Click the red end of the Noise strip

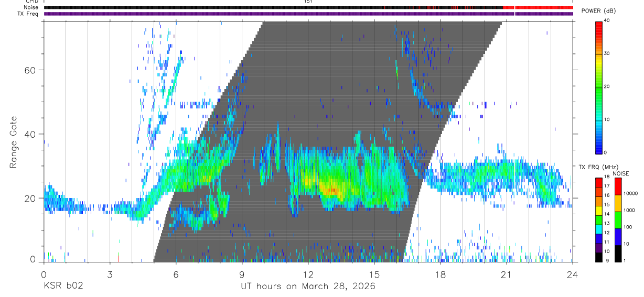tap(538, 7)
